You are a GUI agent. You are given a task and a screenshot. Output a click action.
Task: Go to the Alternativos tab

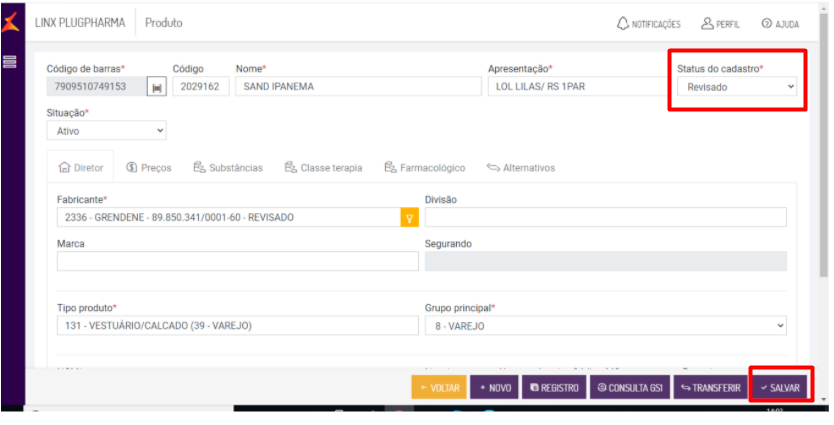click(x=520, y=168)
